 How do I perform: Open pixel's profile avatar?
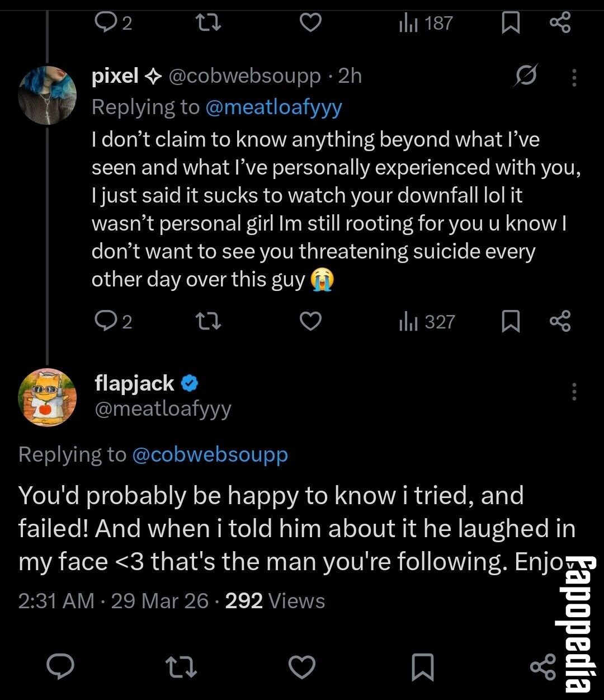48,95
